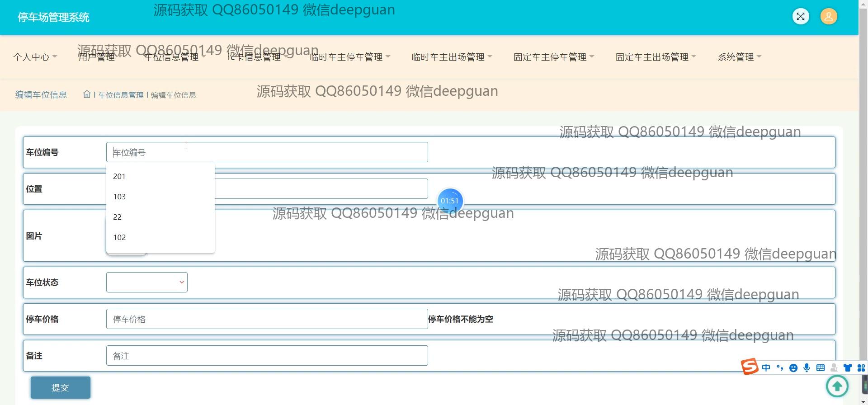Screen dimensions: 868x405
Task: Open the Sogou soft keyboard icon
Action: [x=821, y=368]
